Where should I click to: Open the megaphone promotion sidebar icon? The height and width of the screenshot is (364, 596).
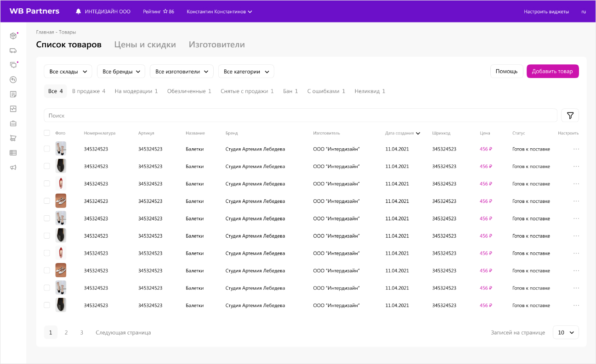click(x=13, y=168)
